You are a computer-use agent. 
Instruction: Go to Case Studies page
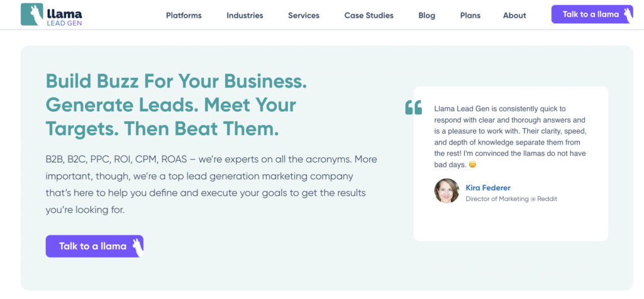pos(369,16)
